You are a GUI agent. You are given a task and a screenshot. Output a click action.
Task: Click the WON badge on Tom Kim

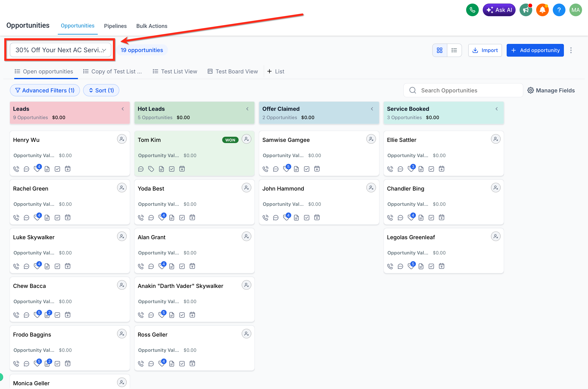coord(230,140)
